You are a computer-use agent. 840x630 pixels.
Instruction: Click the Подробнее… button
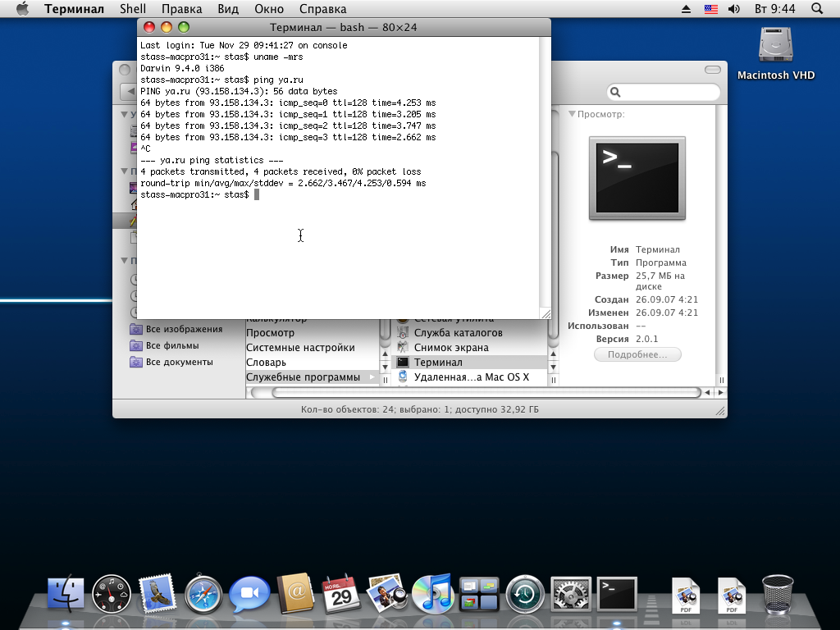pos(637,355)
